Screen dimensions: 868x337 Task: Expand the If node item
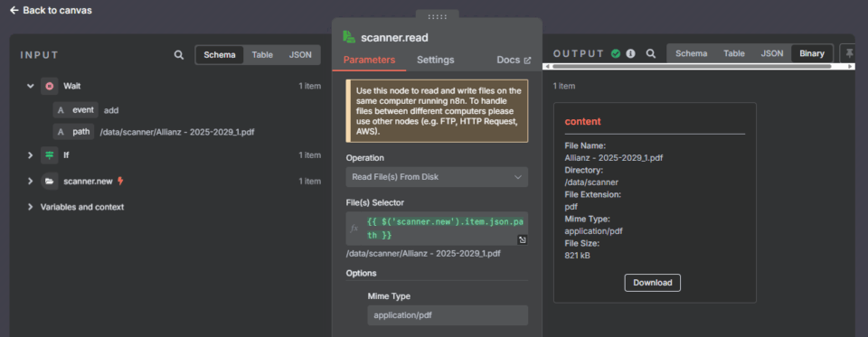(x=31, y=154)
